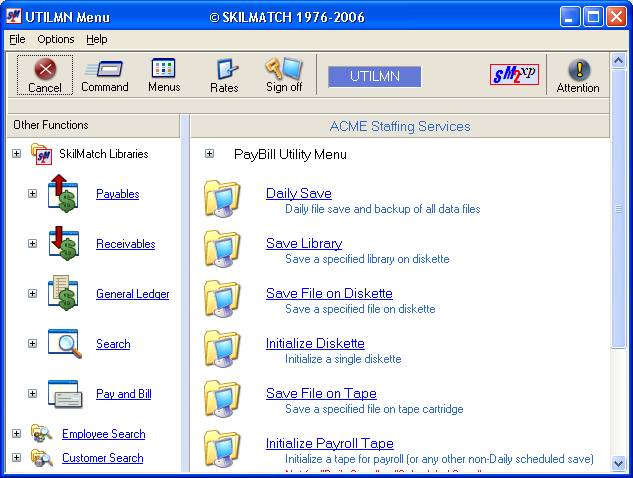Click 'Initialize a single diskette' text

pos(343,359)
